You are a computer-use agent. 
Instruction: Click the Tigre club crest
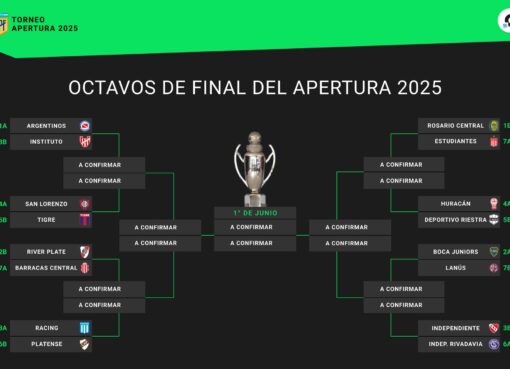[85, 220]
